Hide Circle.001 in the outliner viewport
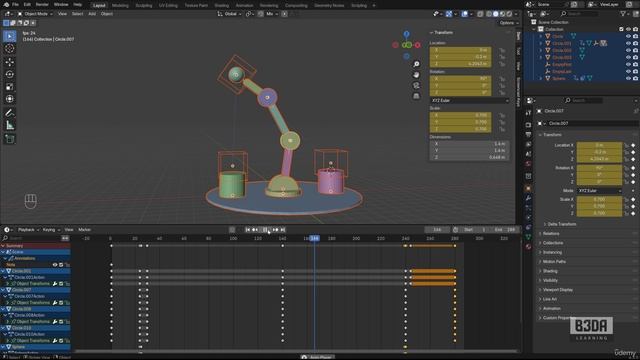 [628, 43]
